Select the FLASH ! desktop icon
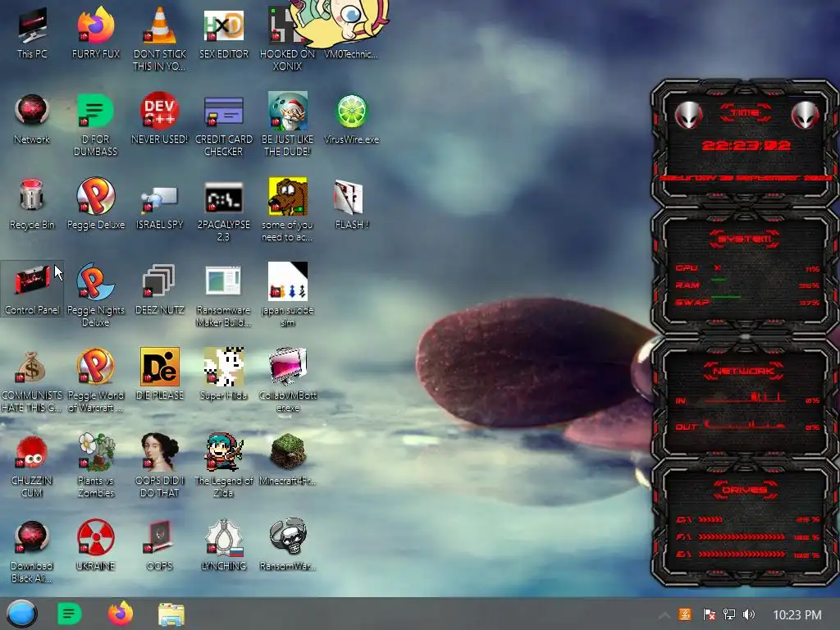 click(x=351, y=204)
